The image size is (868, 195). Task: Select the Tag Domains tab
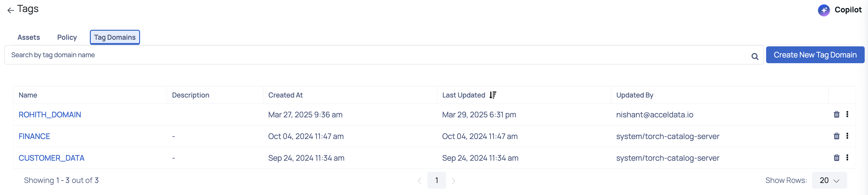coord(115,37)
